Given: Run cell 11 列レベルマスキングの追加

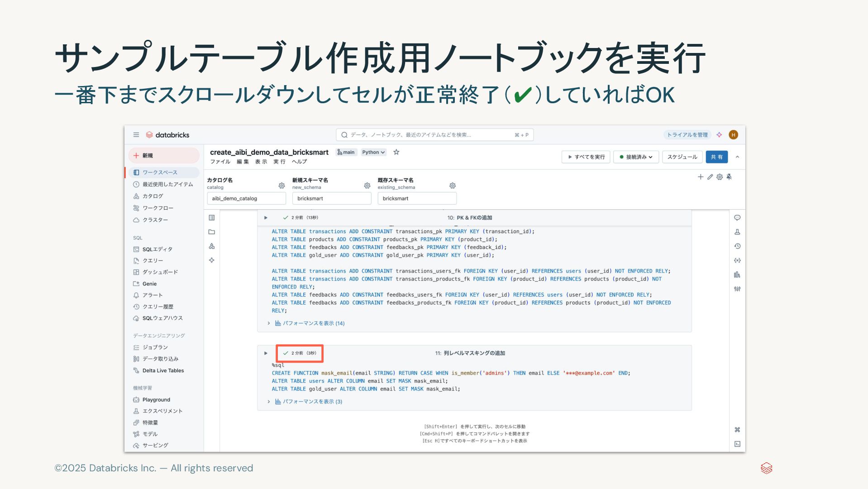Looking at the screenshot, I should [x=266, y=353].
